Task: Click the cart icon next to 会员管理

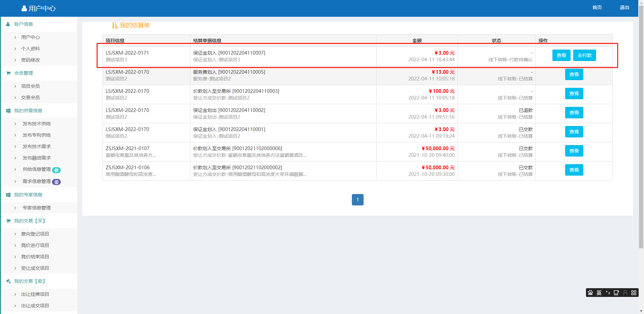Action: 8,73
